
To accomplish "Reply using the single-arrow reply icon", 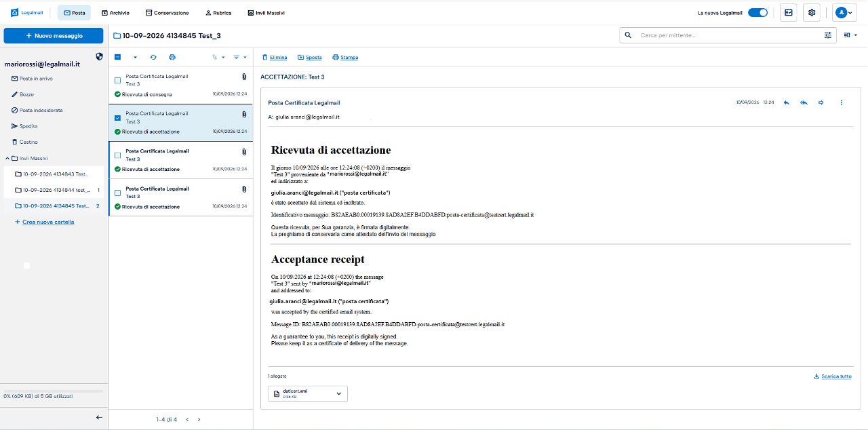I will click(787, 102).
